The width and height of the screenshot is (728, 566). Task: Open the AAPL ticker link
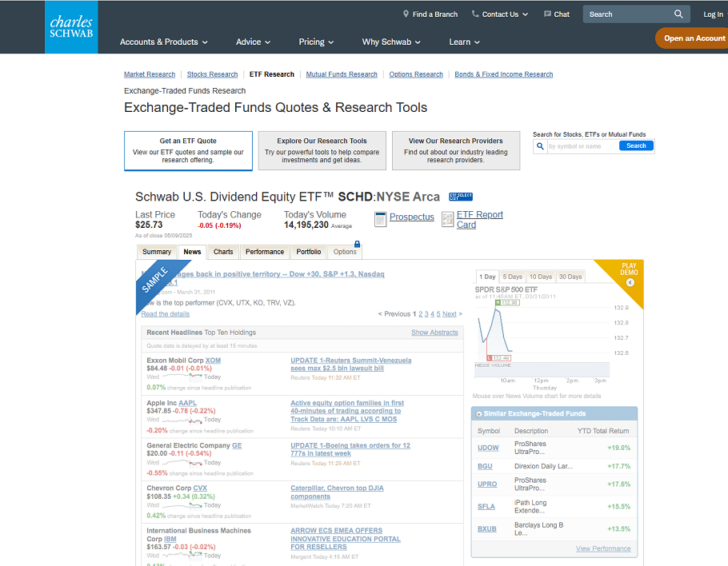click(x=187, y=403)
